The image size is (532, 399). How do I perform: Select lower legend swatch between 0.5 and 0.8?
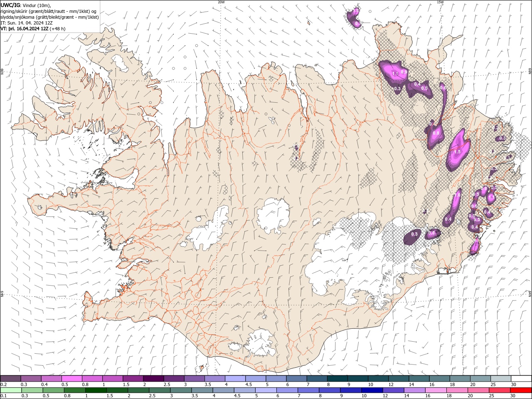tap(53, 390)
